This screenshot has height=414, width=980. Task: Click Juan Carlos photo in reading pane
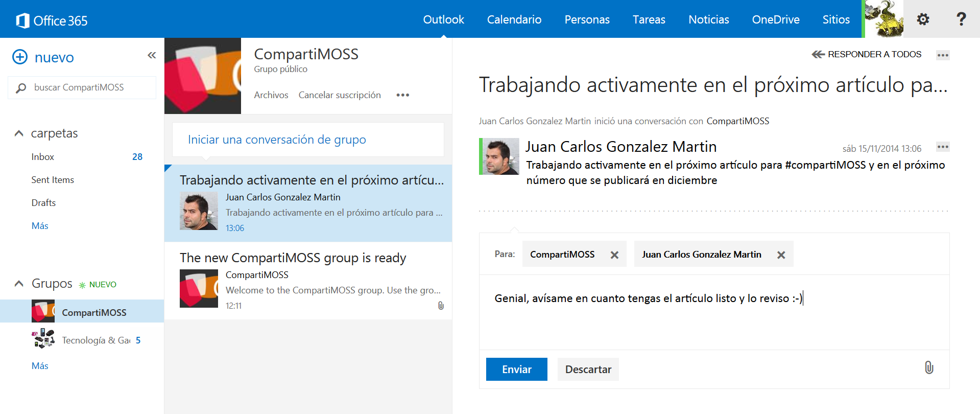(500, 156)
